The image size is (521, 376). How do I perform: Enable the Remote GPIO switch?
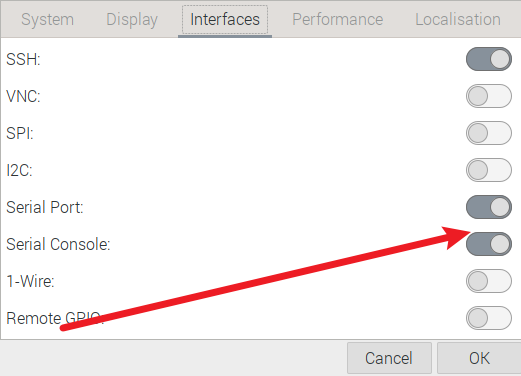489,318
